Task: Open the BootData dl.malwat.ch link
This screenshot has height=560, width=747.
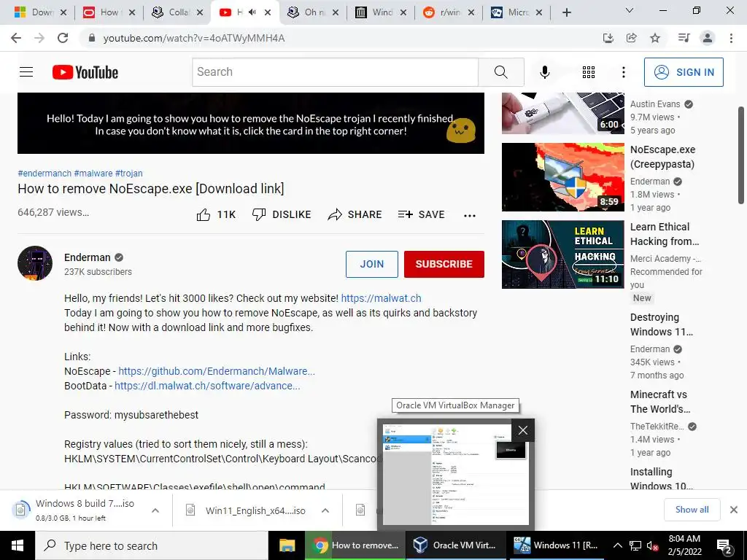Action: [207, 386]
